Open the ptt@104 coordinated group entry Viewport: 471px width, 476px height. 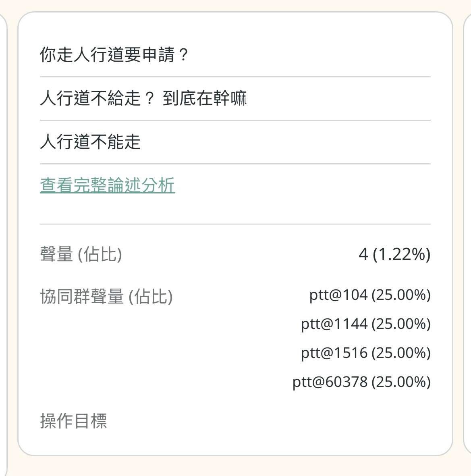369,295
